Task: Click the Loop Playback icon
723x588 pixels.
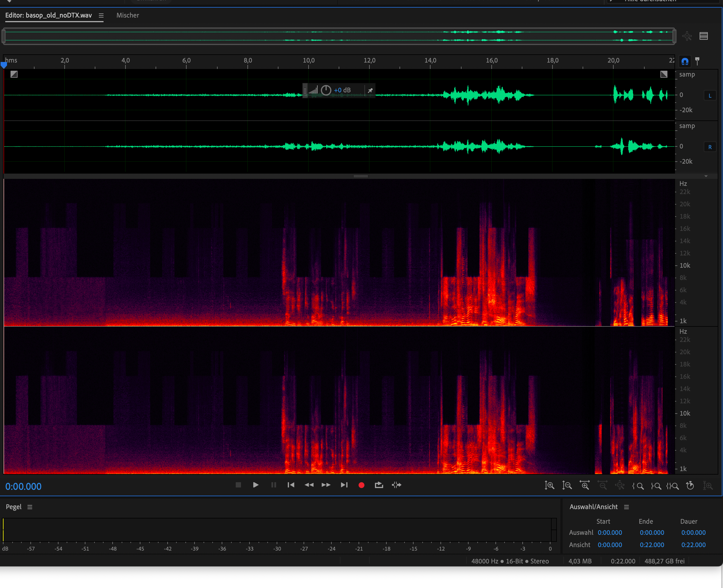Action: pyautogui.click(x=379, y=485)
